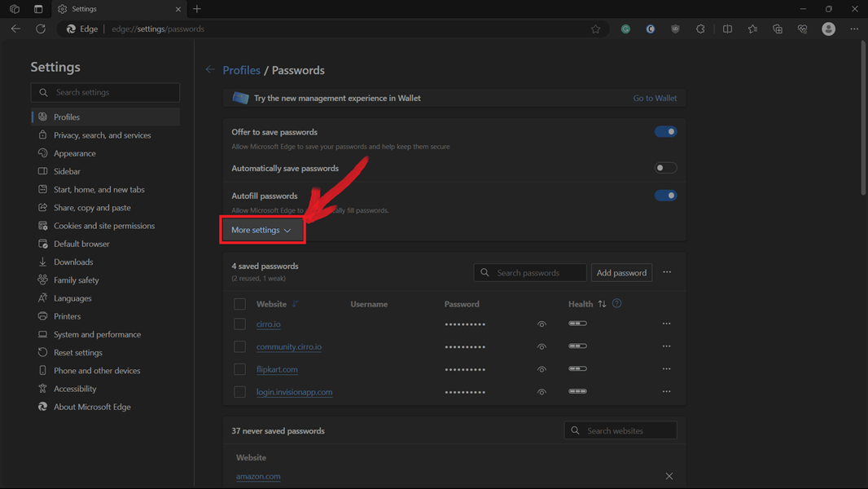Open browser Extensions puzzle icon

click(700, 29)
